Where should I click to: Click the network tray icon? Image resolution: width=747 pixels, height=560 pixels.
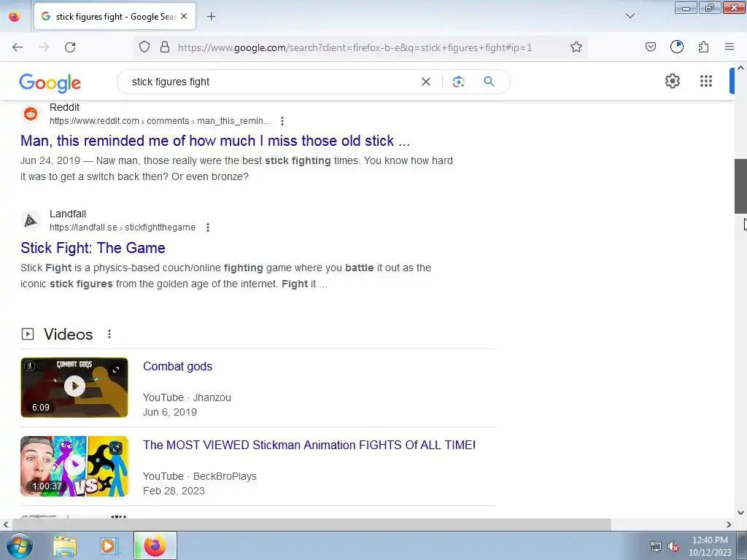tap(656, 547)
